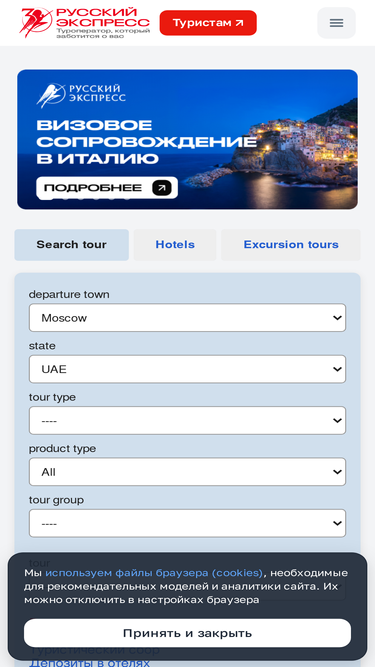Open the state dropdown showing UAE
The width and height of the screenshot is (375, 667).
(187, 369)
